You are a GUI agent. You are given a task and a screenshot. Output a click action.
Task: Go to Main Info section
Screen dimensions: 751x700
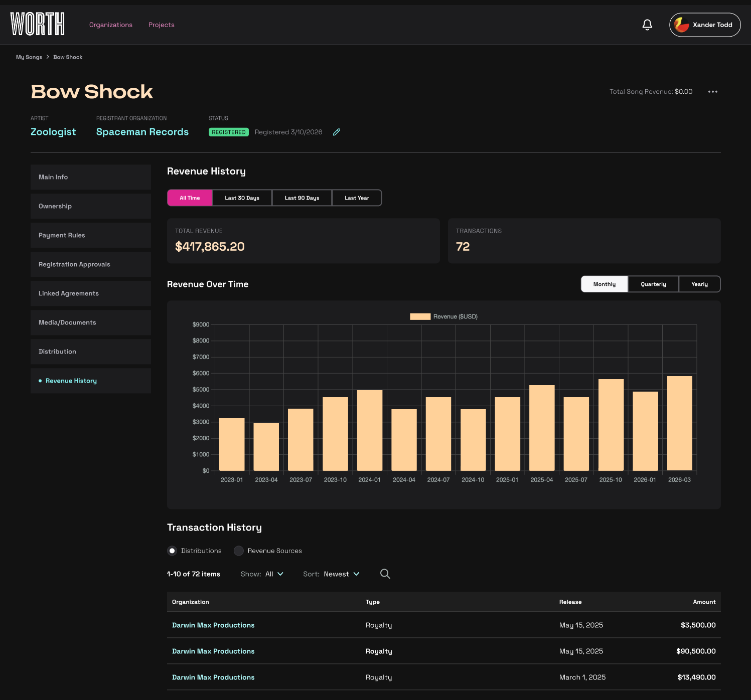(91, 177)
